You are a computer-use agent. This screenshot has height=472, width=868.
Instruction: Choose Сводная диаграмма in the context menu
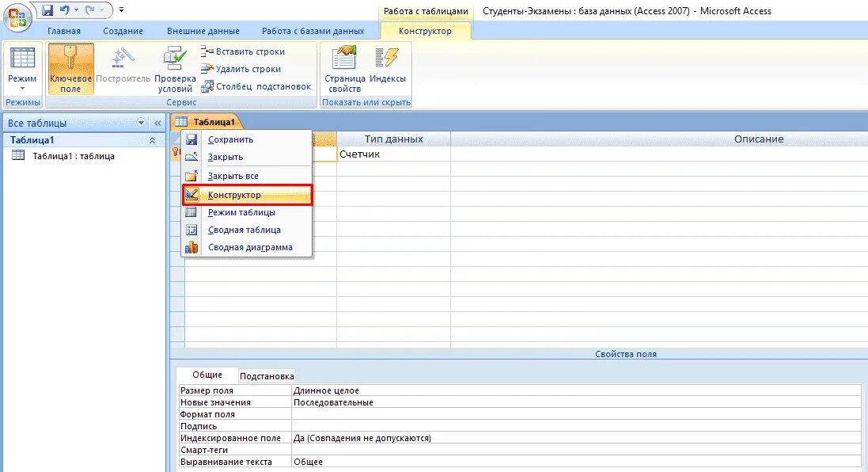pyautogui.click(x=247, y=247)
